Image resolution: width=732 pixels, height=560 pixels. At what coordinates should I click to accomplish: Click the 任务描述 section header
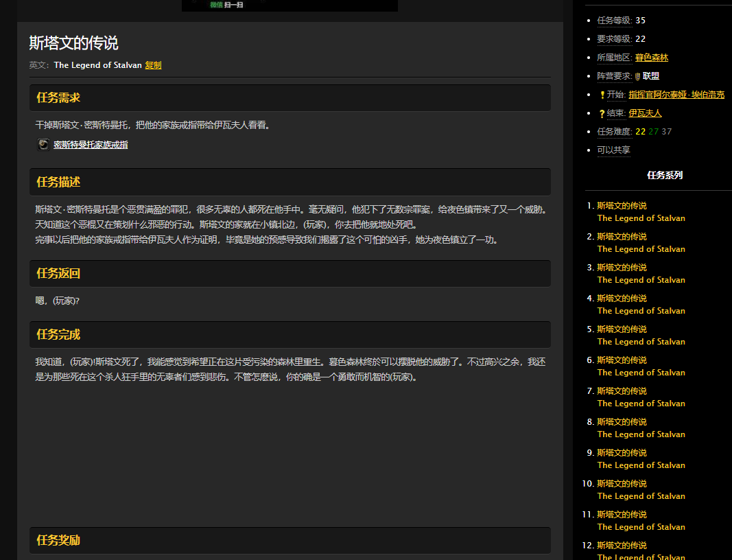58,182
